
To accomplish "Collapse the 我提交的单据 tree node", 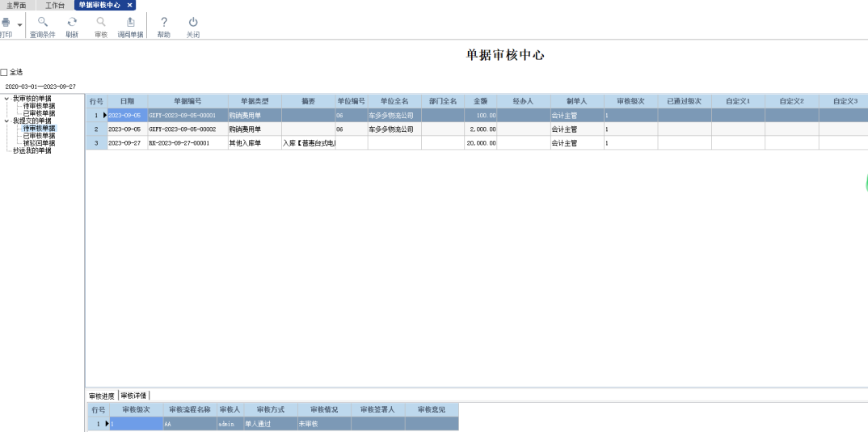I will [x=7, y=121].
